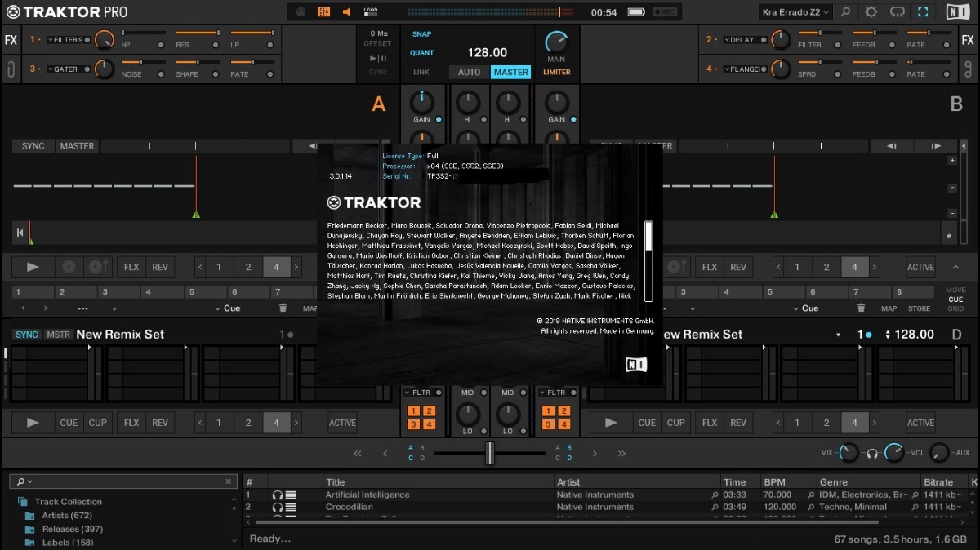Click the orange speaker audio indicator
The image size is (980, 550).
point(347,12)
